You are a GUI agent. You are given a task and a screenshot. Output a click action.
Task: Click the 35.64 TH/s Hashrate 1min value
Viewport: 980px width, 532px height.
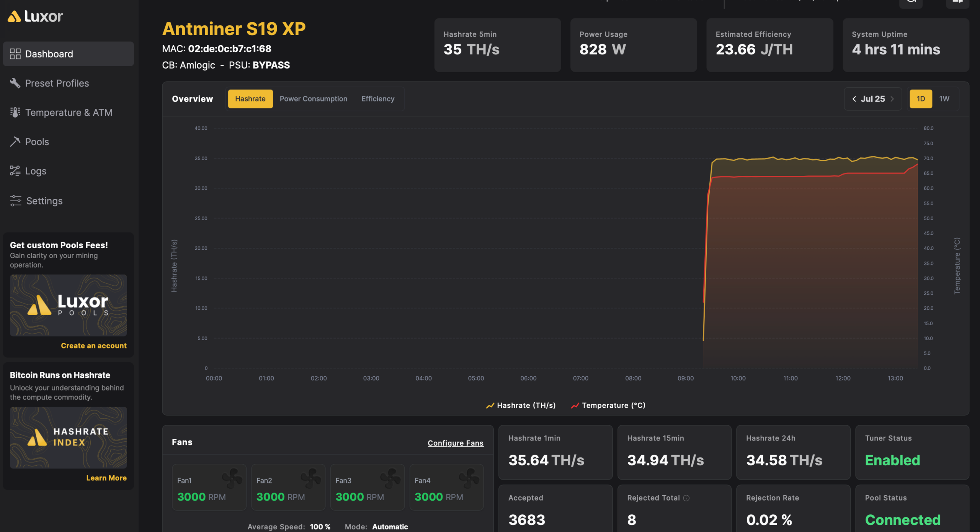tap(546, 460)
